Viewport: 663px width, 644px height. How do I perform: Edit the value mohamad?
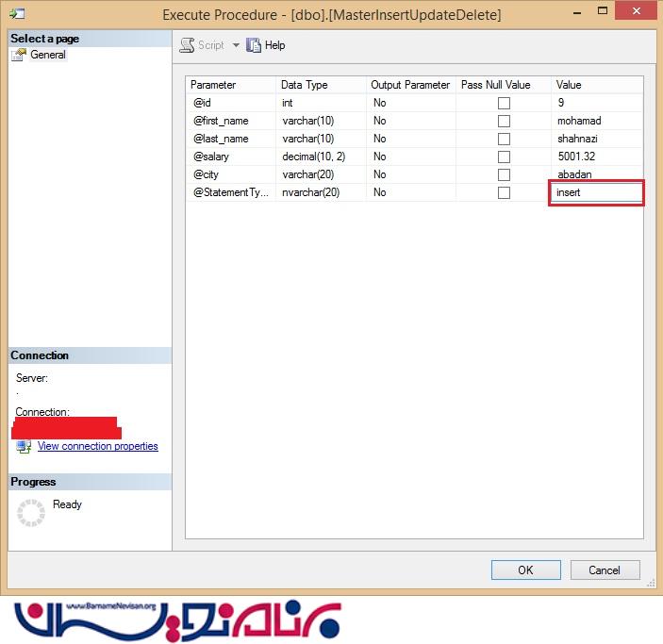tap(597, 121)
